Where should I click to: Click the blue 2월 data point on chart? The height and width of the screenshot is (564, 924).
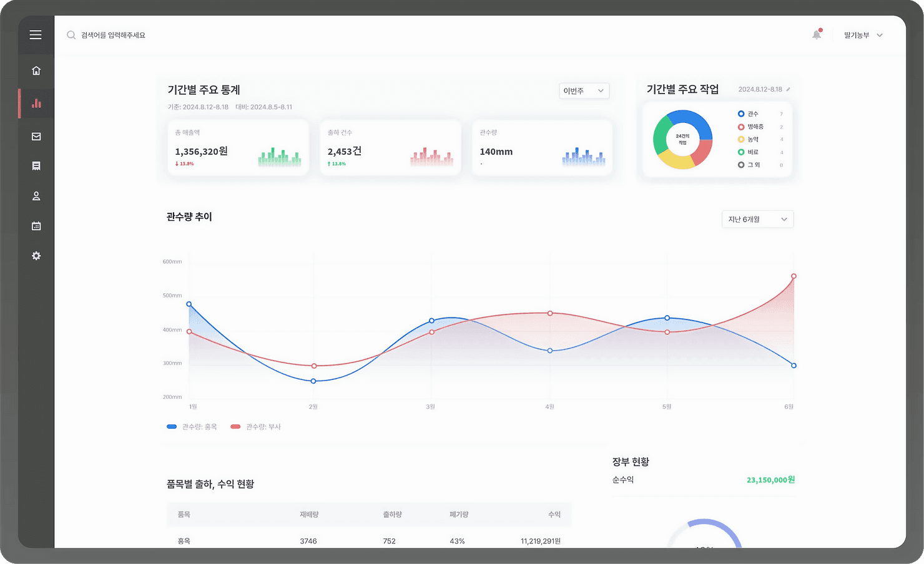313,381
